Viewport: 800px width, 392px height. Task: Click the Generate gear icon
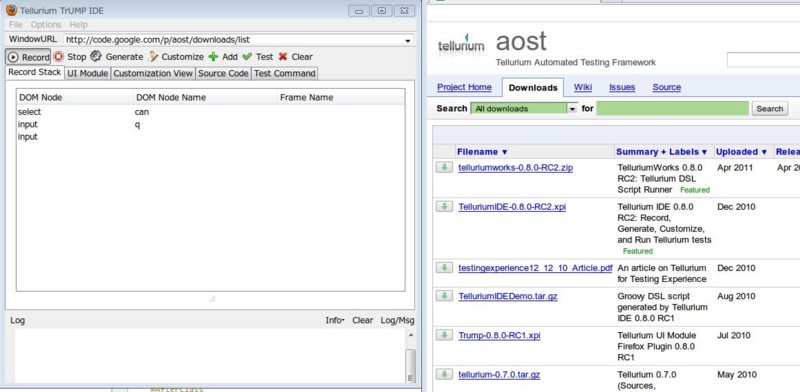pos(96,56)
